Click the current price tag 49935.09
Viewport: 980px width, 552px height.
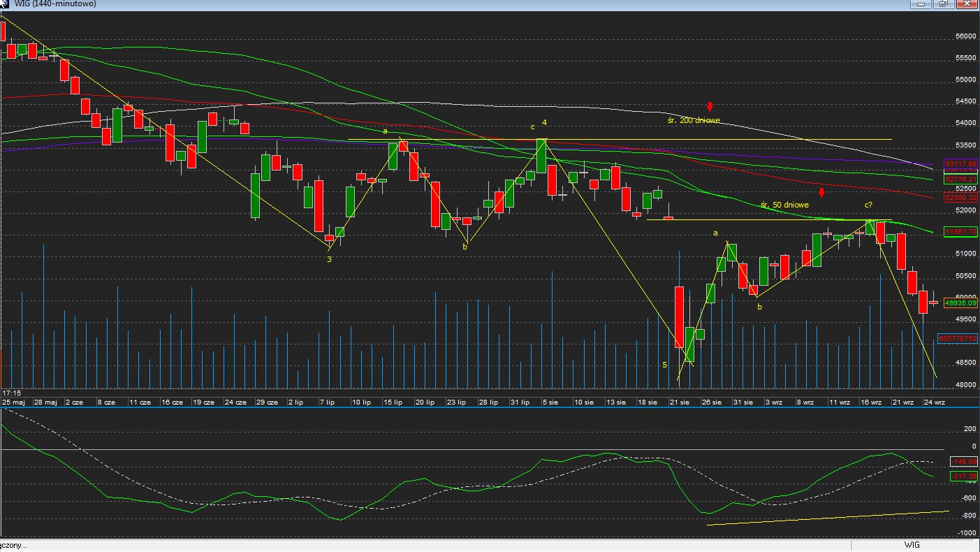(960, 303)
